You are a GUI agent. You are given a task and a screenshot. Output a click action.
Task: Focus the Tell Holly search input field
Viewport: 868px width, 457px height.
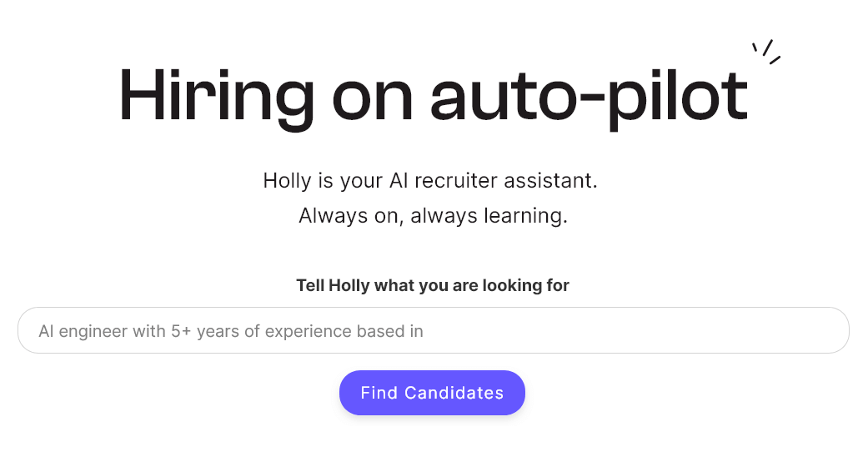pyautogui.click(x=433, y=331)
